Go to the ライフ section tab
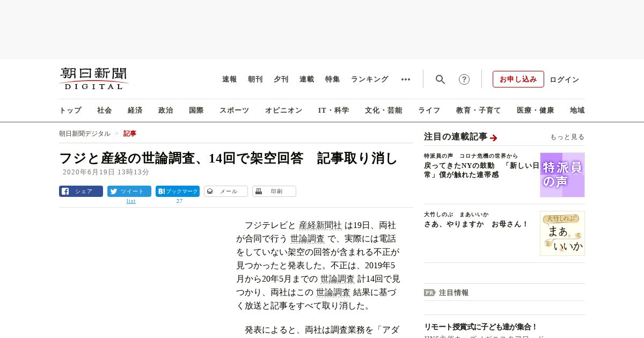Viewport: 644px width, 338px height. tap(429, 111)
